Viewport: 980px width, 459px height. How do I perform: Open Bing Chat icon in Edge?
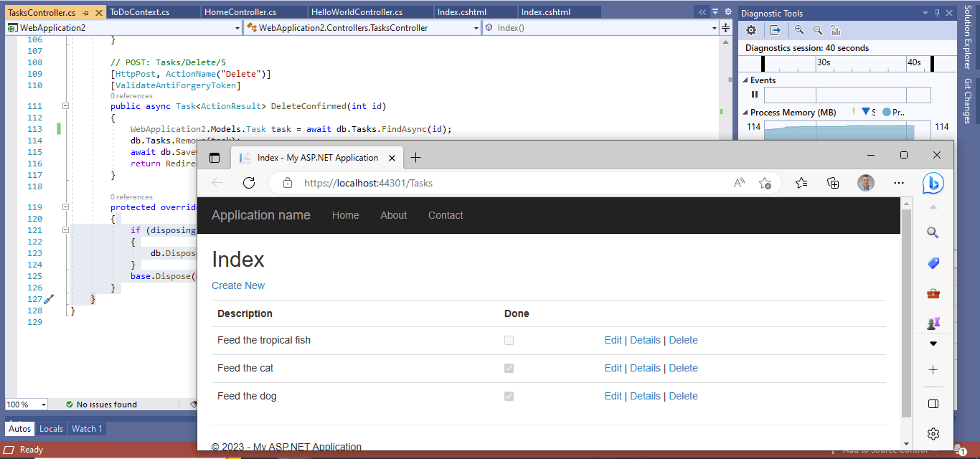[933, 183]
